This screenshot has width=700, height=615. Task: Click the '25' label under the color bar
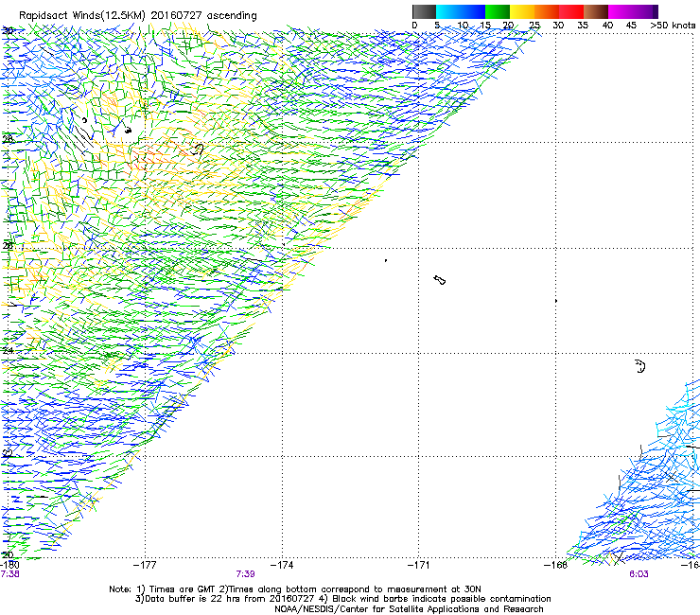[534, 26]
